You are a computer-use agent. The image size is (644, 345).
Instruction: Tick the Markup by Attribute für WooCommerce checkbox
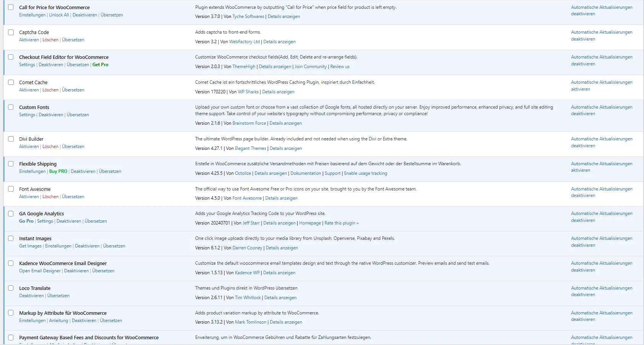pyautogui.click(x=11, y=313)
